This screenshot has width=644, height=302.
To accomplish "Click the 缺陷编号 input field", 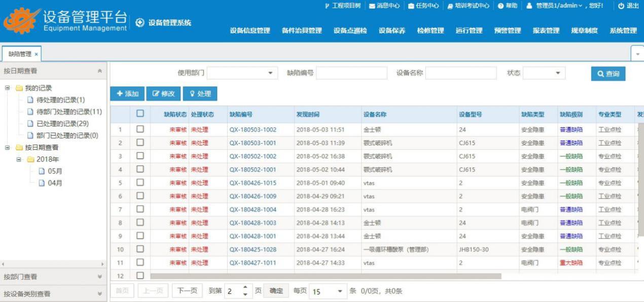I will click(x=351, y=73).
